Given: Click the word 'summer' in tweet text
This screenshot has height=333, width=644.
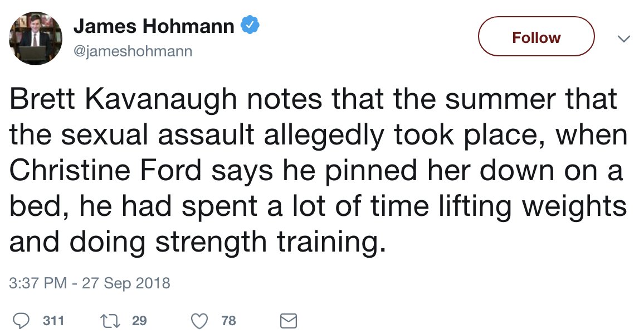Looking at the screenshot, I should pos(501,100).
